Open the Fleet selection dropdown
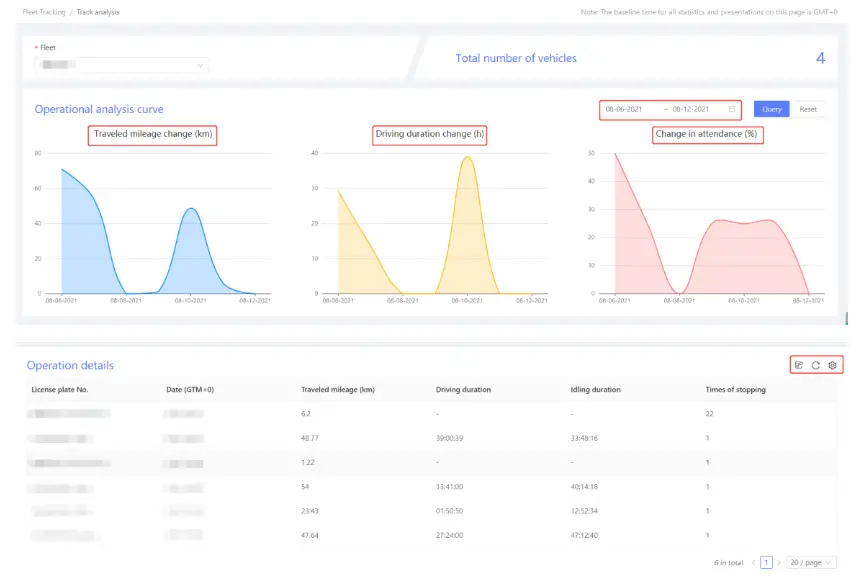Screen dimensions: 856x585 tap(120, 64)
